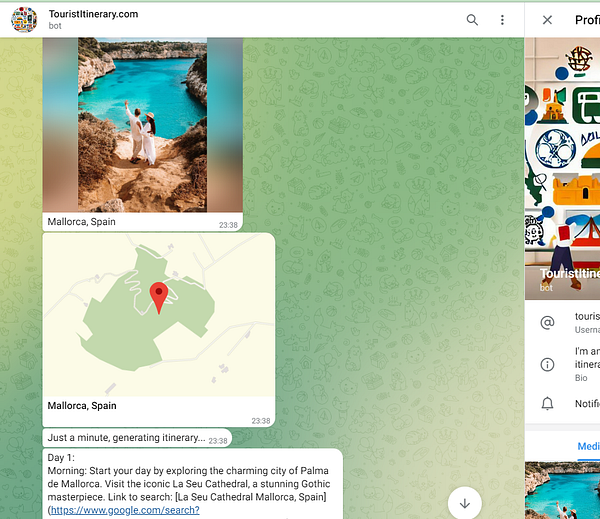
Task: Jump to latest messages with the down arrow button
Action: (465, 503)
